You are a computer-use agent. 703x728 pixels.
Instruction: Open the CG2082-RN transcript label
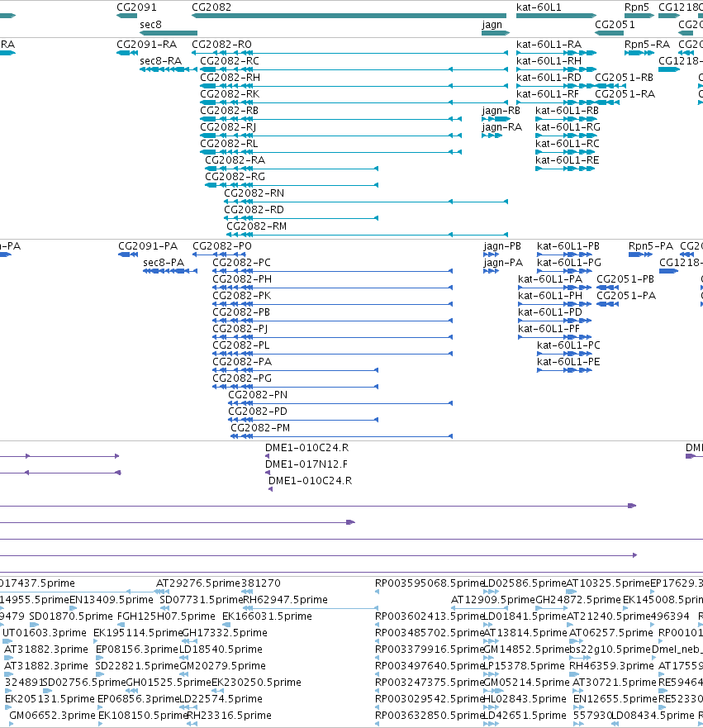point(254,193)
